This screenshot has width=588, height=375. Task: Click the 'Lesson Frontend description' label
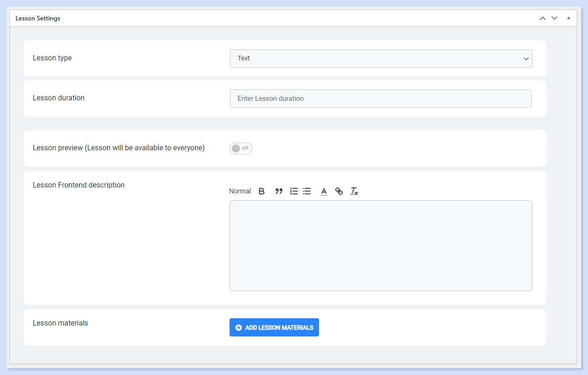click(x=79, y=185)
